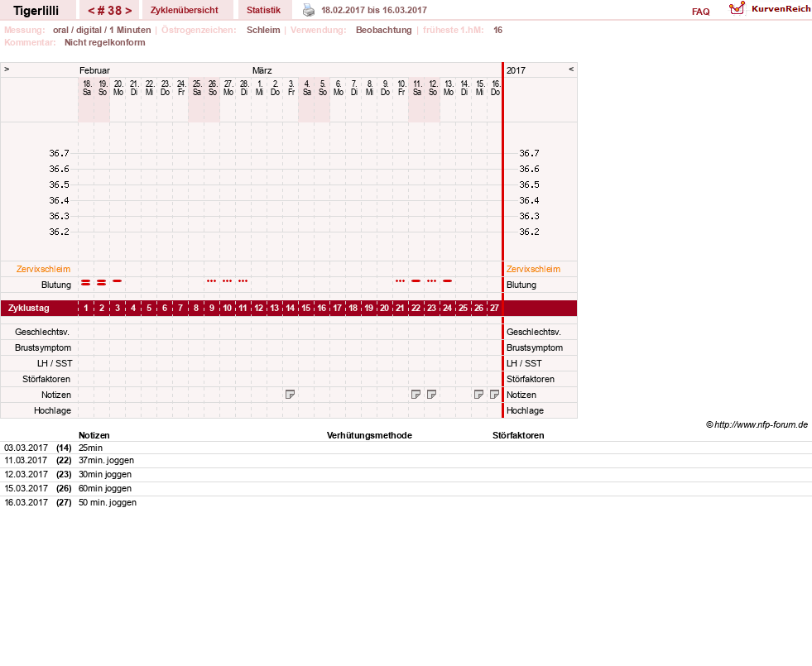Click the left Geschlechtsv. row label

pos(42,333)
